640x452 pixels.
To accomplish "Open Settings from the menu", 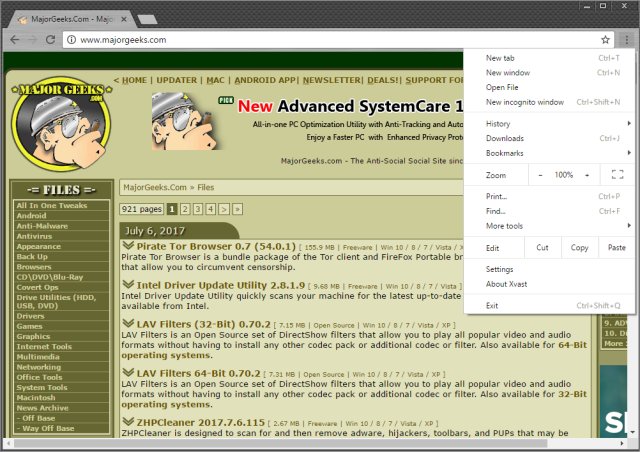I will (549, 269).
